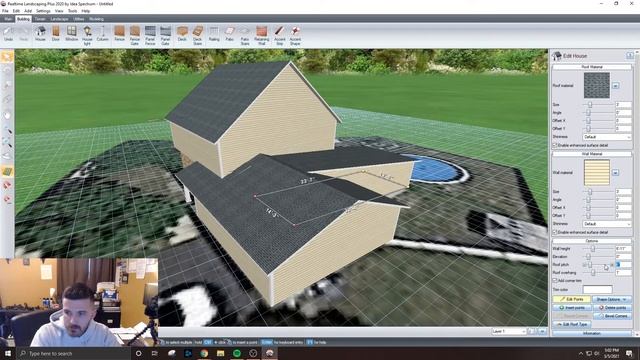Viewport: 640px width, 360px height.
Task: Select the Patio tool
Action: 229,34
